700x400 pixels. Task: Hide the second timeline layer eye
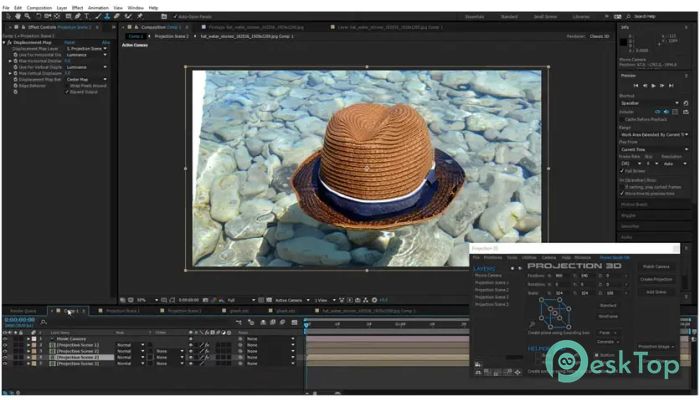[5, 345]
